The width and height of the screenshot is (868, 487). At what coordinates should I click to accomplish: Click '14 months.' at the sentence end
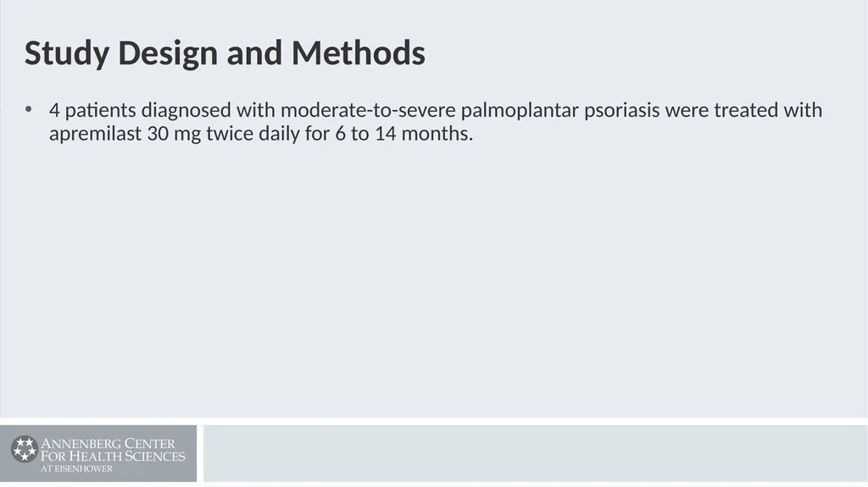424,133
